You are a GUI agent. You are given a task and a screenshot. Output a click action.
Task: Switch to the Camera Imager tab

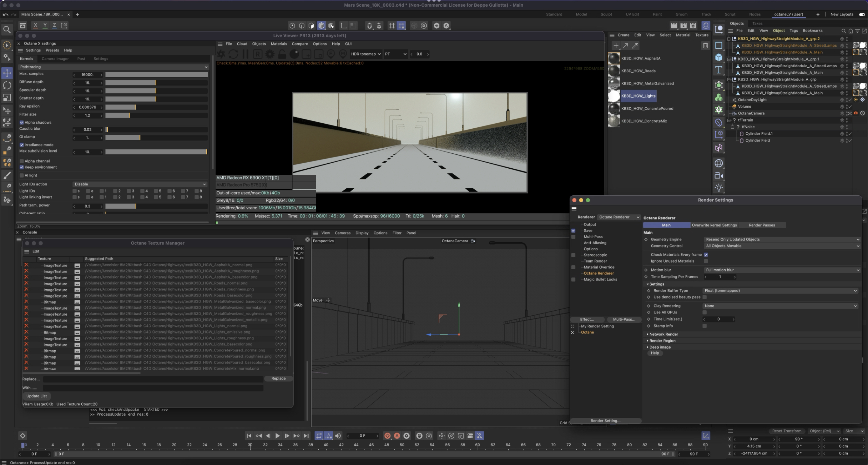click(55, 59)
